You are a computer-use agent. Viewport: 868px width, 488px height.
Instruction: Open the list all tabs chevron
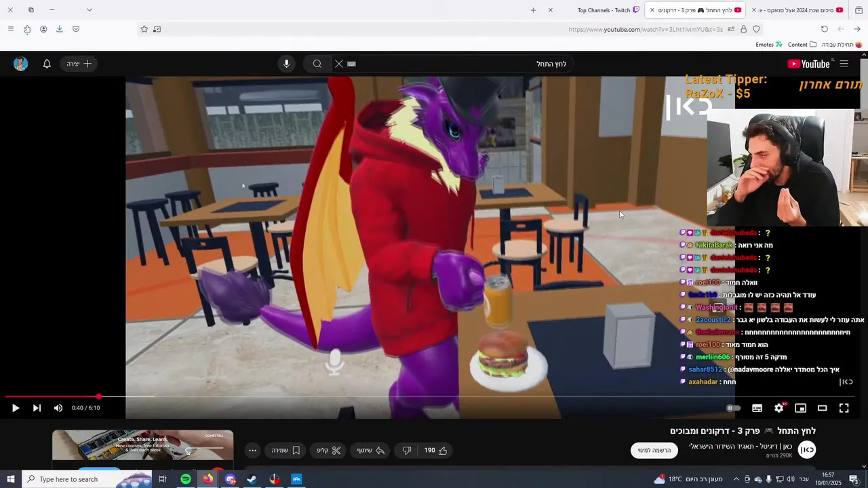point(89,10)
